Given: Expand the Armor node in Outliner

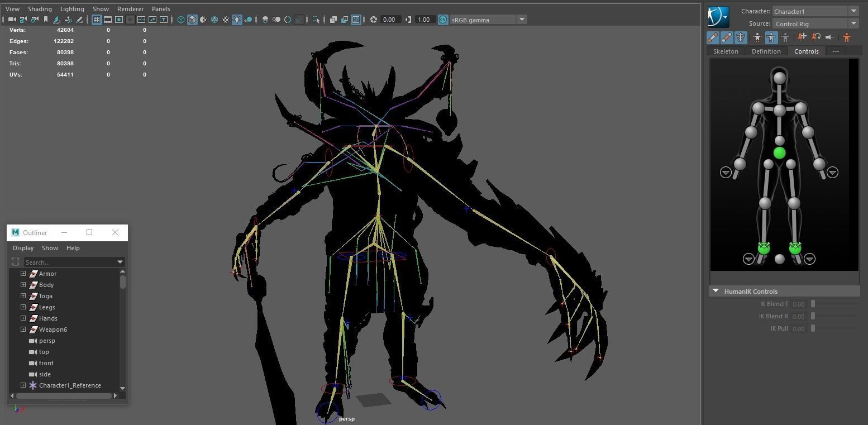Looking at the screenshot, I should 23,274.
